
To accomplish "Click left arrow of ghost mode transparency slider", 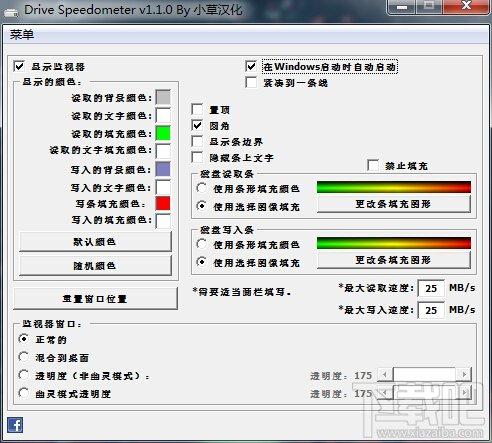I will (x=385, y=393).
